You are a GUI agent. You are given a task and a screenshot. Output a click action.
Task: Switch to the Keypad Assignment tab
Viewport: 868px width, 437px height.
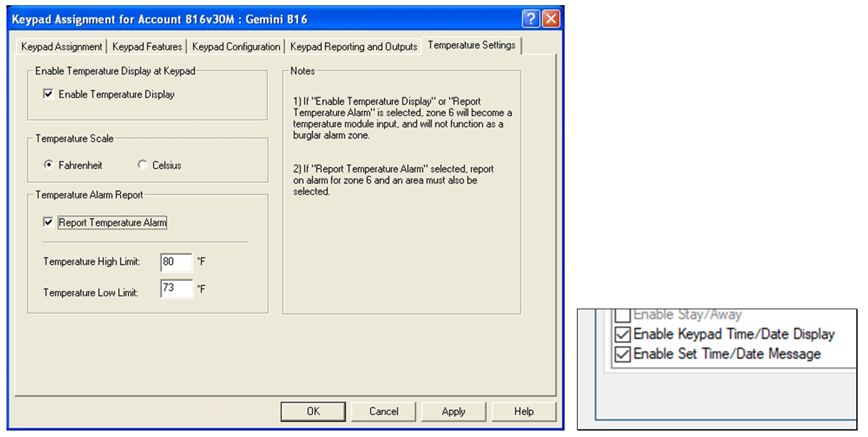click(x=62, y=47)
